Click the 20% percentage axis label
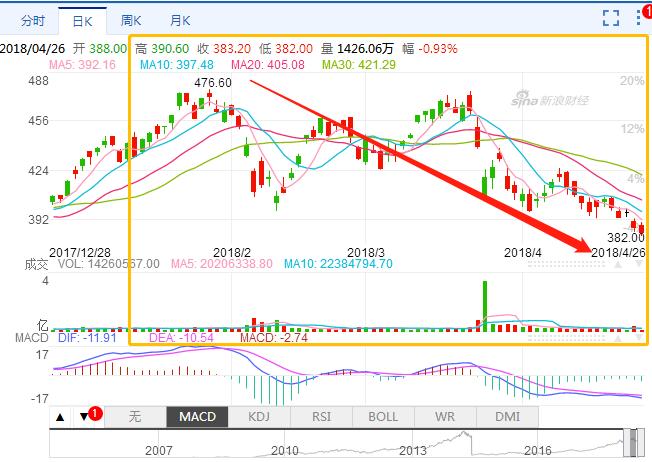The height and width of the screenshot is (462, 652). pos(632,81)
